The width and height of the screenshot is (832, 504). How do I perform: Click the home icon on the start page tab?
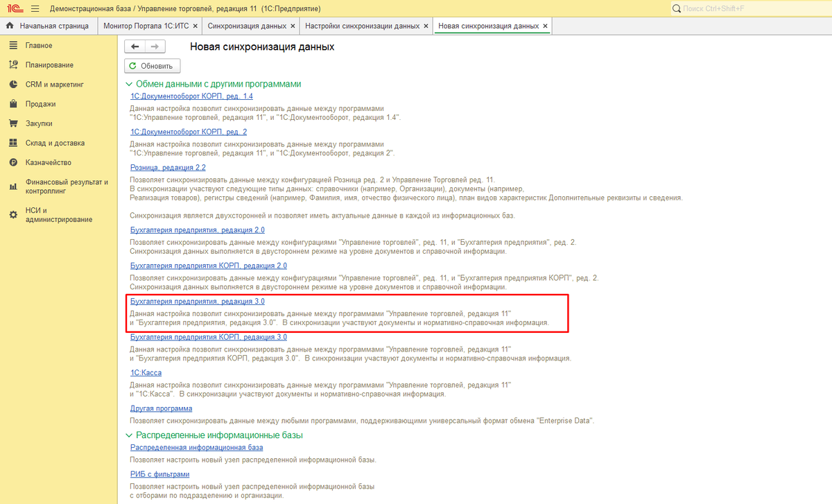[x=10, y=26]
